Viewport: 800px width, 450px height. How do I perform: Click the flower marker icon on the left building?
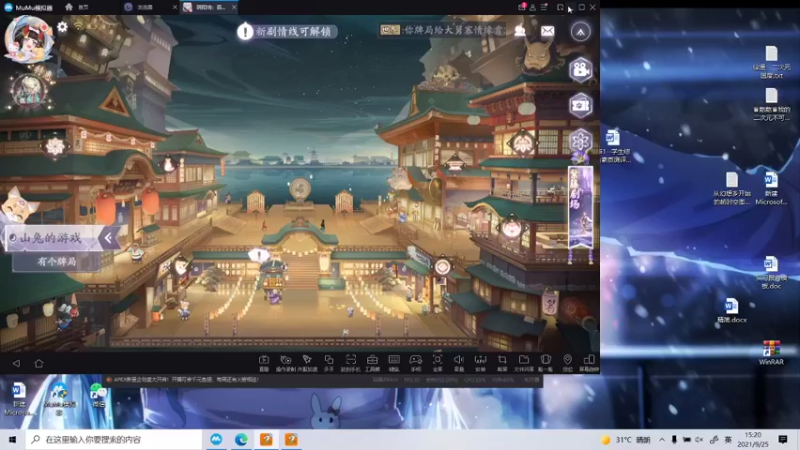[55, 146]
